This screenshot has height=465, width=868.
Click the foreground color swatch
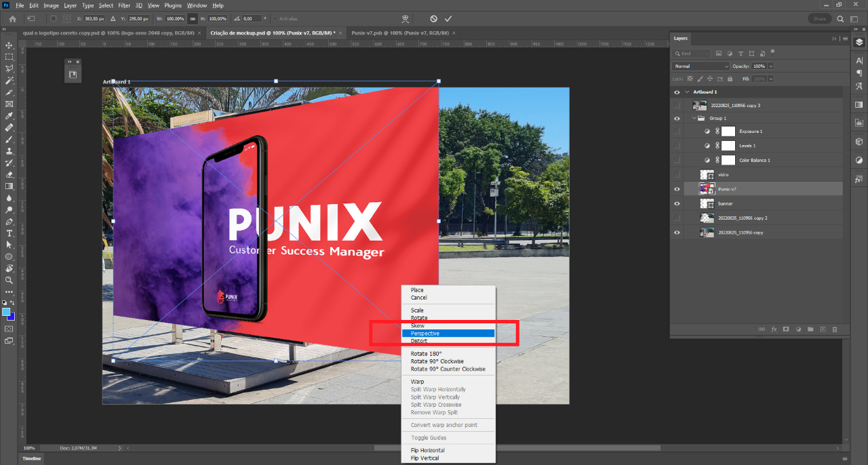6,312
